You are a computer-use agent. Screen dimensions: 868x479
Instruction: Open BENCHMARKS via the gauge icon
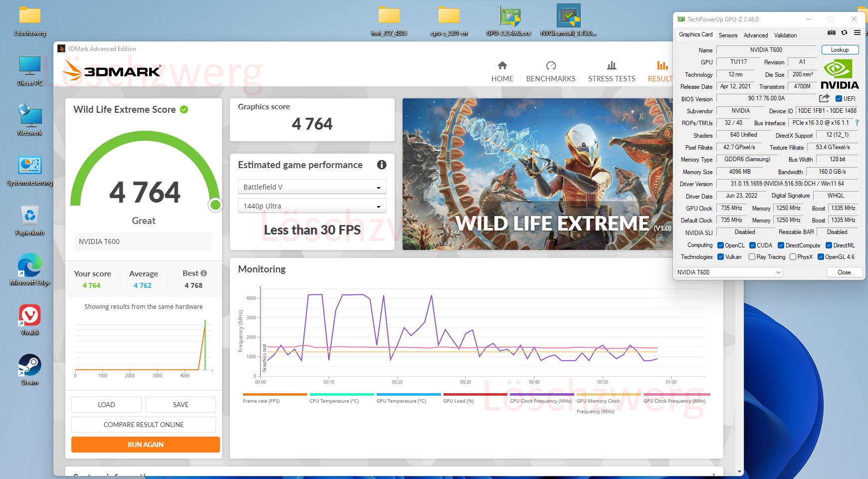(x=551, y=65)
